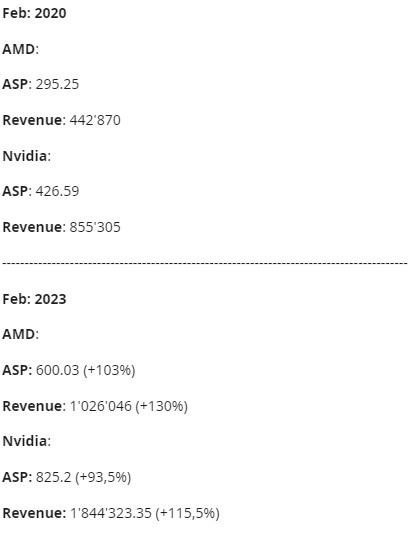Click AMD revenue figure 442'870
The width and height of the screenshot is (413, 534).
tap(95, 120)
